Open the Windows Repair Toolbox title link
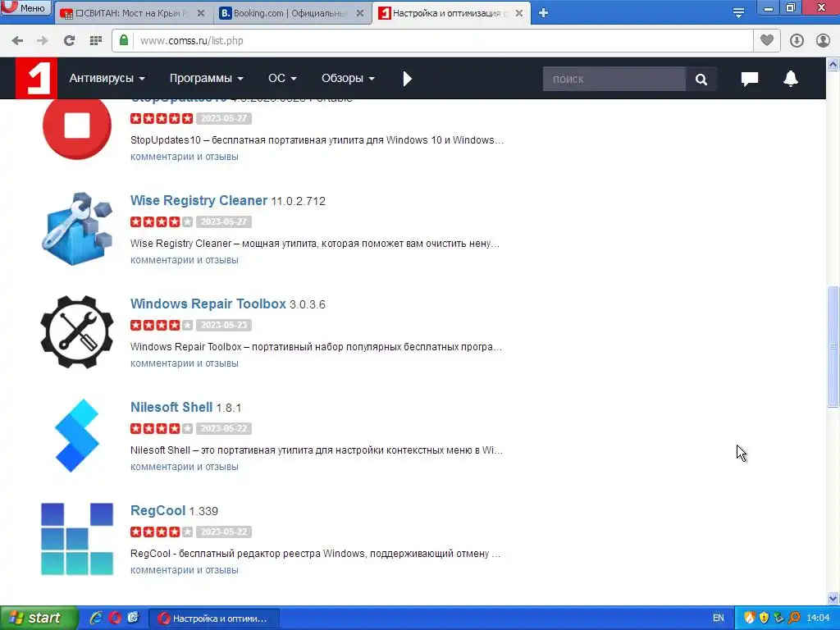The image size is (840, 630). pyautogui.click(x=208, y=304)
